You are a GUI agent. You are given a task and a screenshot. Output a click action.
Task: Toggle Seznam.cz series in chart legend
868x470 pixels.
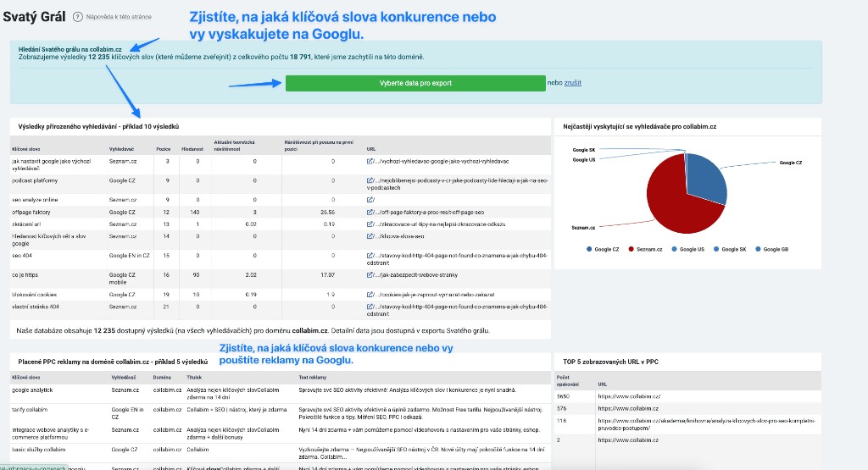pos(645,249)
